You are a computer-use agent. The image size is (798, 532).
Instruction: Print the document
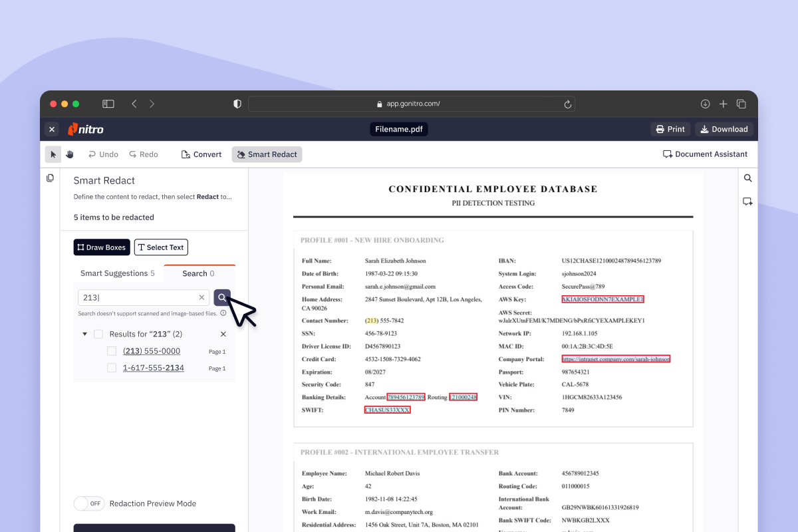[670, 129]
